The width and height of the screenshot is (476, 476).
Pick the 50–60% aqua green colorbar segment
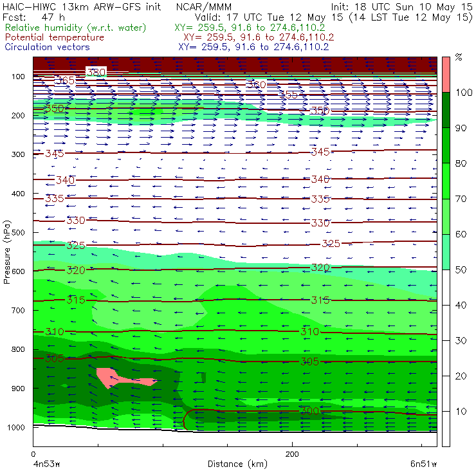pos(446,252)
